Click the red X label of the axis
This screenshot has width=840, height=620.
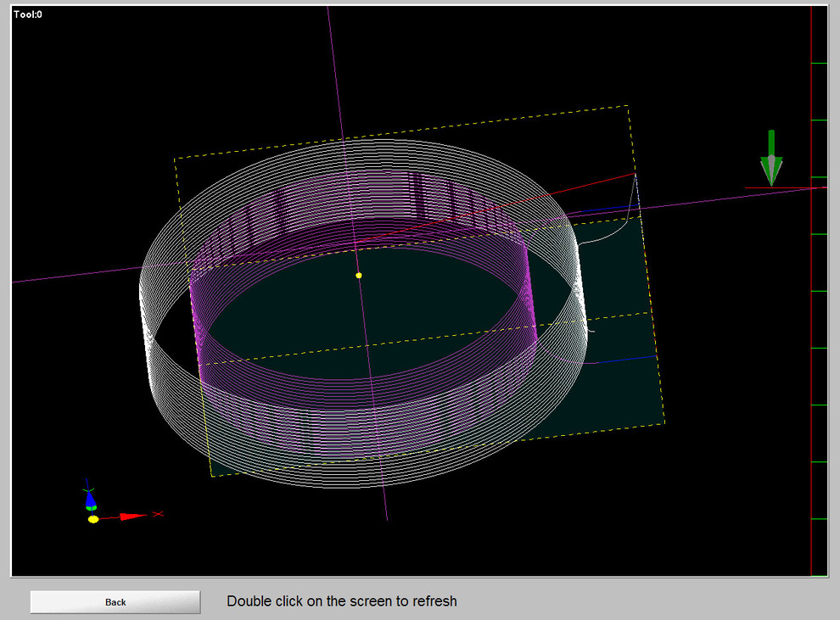click(x=158, y=514)
